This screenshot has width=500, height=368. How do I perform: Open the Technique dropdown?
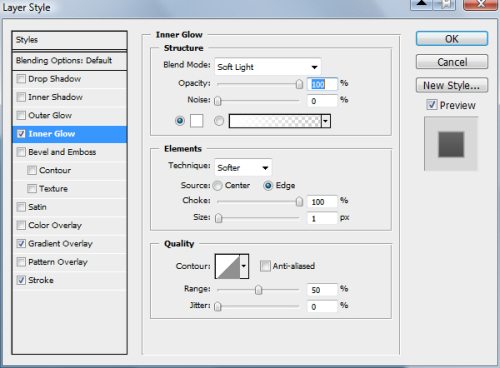pos(243,167)
